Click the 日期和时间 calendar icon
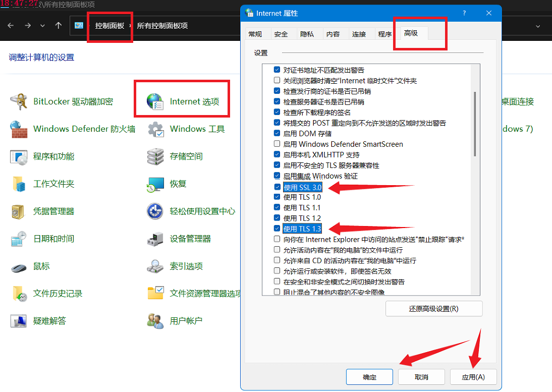The height and width of the screenshot is (392, 552). (x=19, y=239)
